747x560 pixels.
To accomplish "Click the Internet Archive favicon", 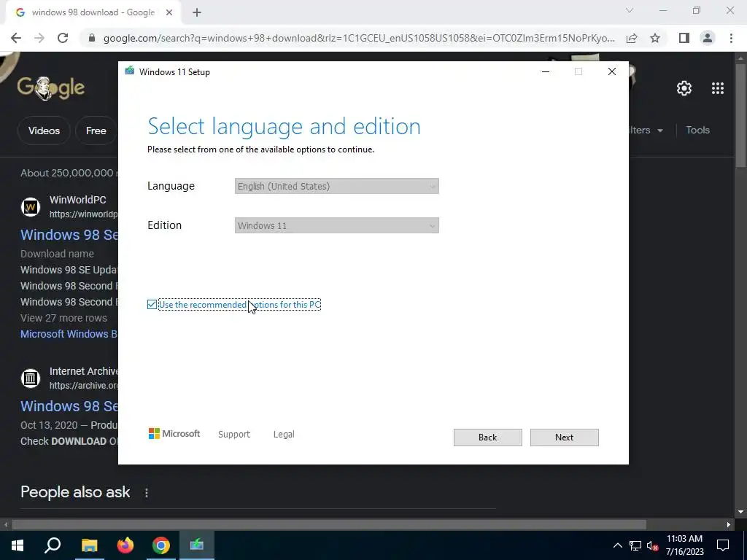I will coord(31,378).
